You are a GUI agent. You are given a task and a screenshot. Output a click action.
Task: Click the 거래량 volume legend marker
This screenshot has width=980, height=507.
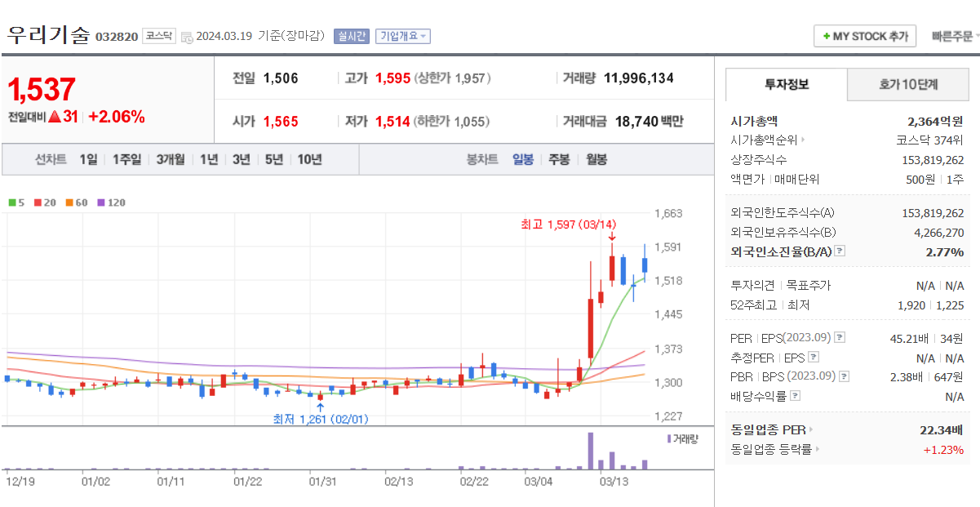click(x=669, y=439)
